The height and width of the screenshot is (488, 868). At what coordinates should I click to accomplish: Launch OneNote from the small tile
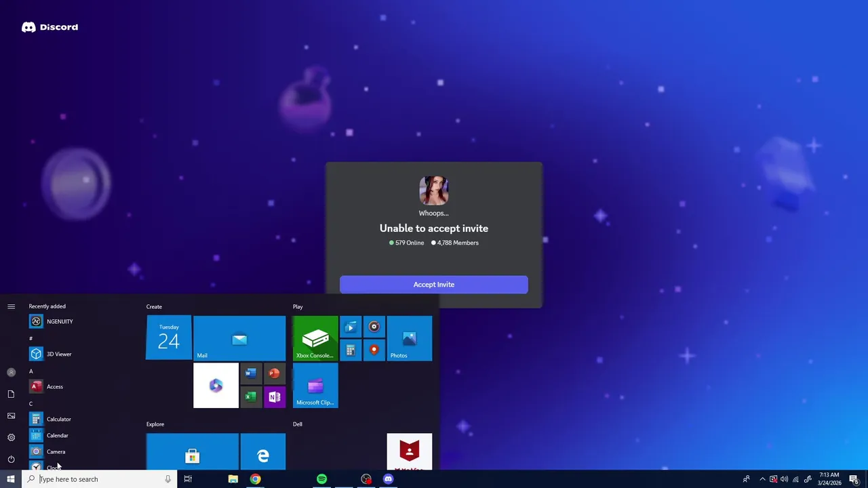pyautogui.click(x=274, y=396)
